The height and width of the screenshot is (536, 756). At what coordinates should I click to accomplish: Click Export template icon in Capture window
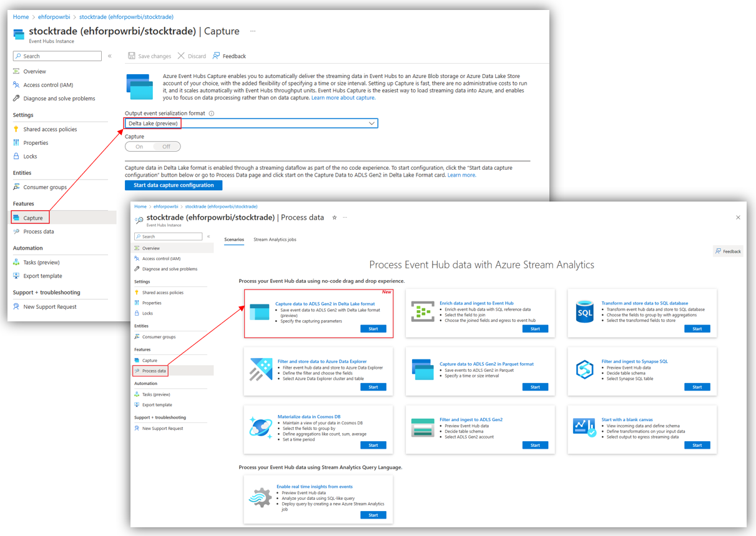pyautogui.click(x=16, y=276)
